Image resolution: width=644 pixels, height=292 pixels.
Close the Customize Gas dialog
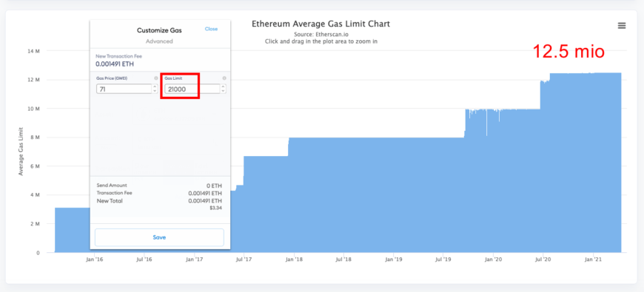pos(211,29)
